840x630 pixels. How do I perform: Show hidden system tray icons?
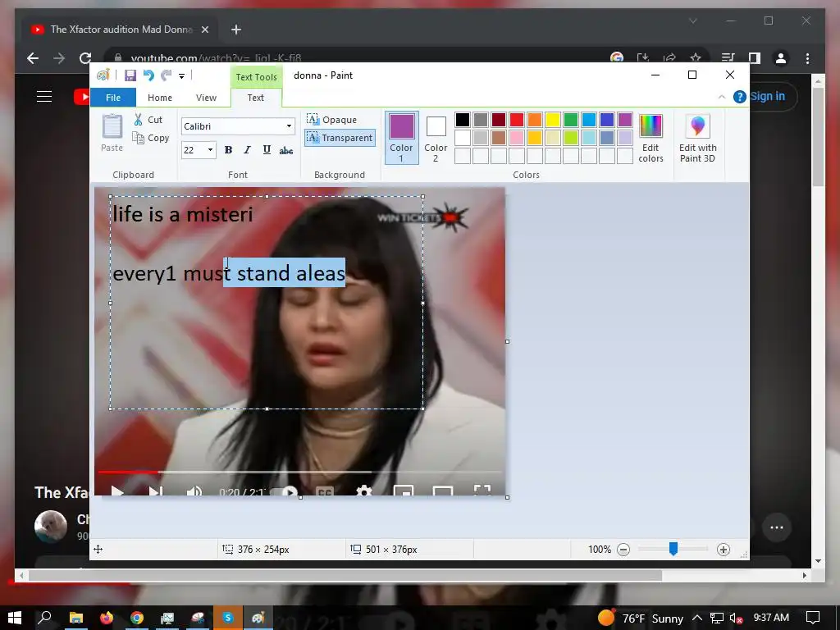click(x=697, y=618)
